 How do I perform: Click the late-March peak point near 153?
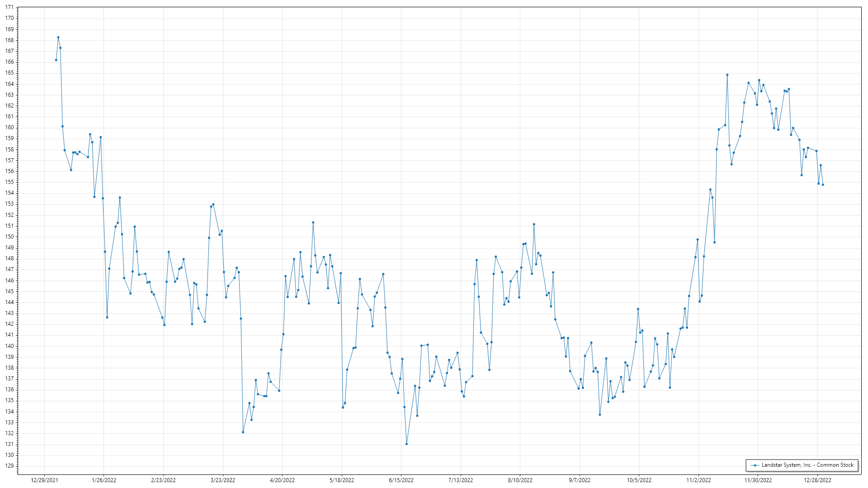[x=213, y=204]
